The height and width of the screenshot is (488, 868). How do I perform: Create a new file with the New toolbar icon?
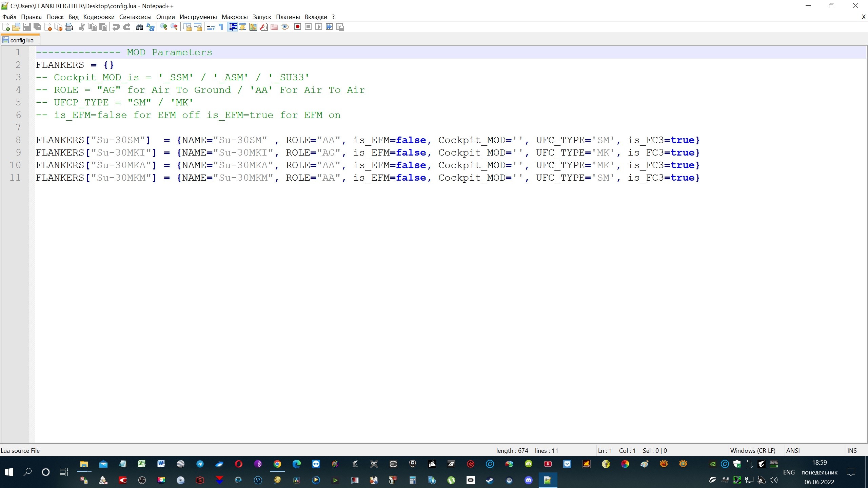pyautogui.click(x=6, y=27)
